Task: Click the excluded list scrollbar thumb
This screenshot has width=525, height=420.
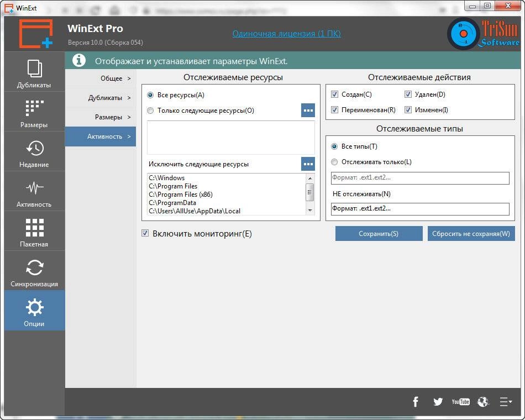Action: (310, 192)
